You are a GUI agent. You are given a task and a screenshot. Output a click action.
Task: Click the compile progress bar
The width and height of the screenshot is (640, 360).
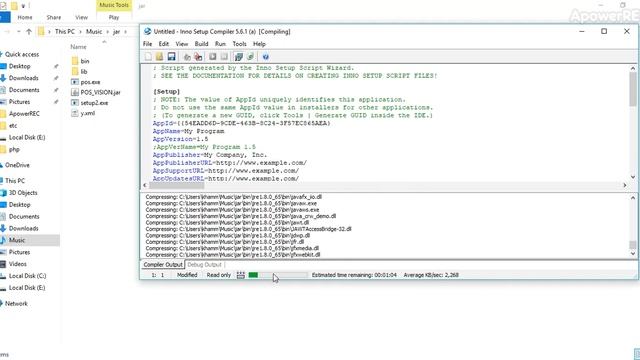pyautogui.click(x=278, y=275)
